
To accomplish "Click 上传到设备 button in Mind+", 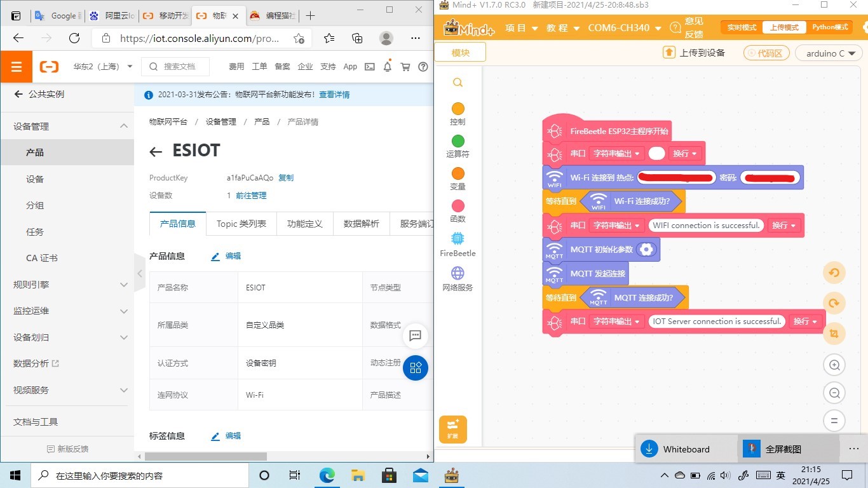I will point(694,53).
